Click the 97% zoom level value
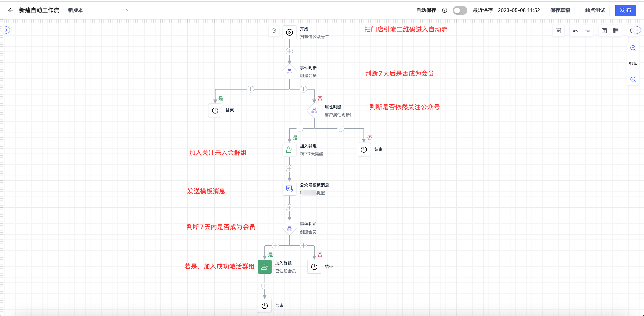 (x=633, y=64)
